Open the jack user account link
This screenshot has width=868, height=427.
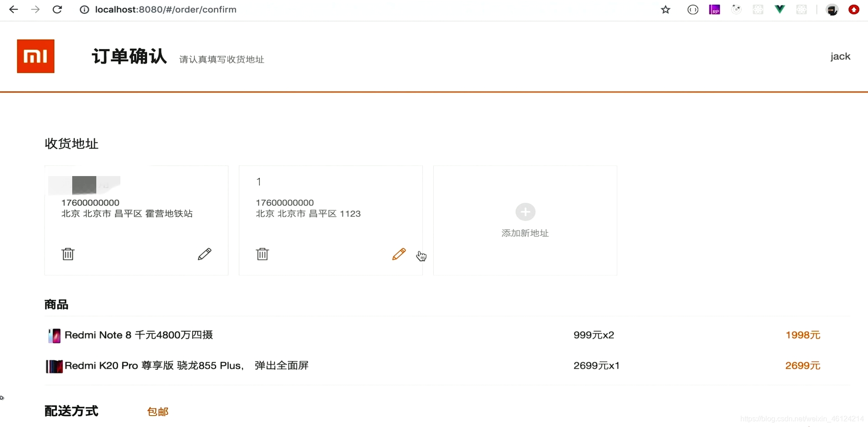pyautogui.click(x=840, y=56)
